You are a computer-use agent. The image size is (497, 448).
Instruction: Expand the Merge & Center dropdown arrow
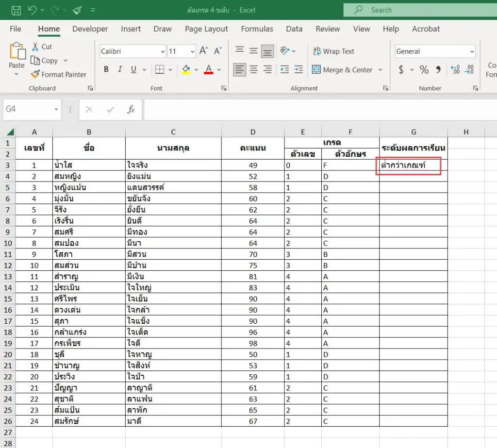[x=381, y=70]
